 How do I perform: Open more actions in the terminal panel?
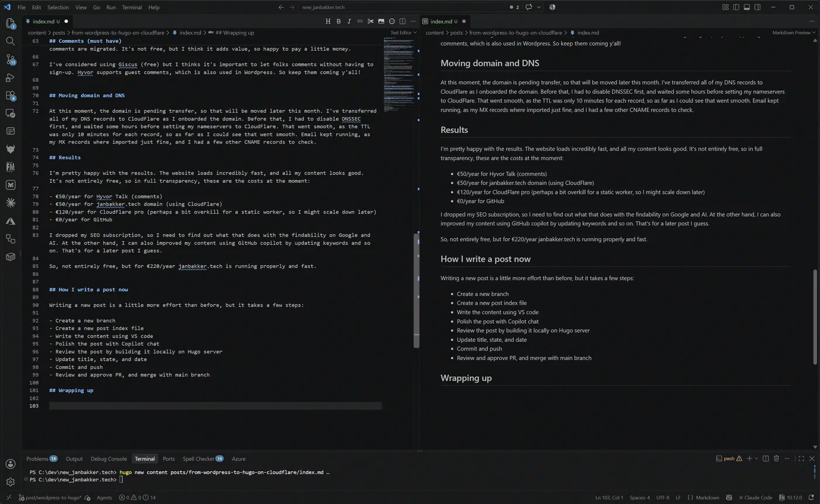(x=788, y=459)
